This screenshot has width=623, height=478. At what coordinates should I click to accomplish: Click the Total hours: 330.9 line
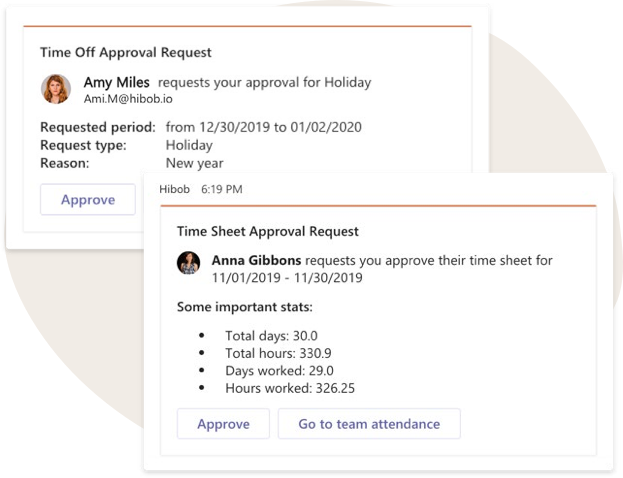[x=278, y=353]
